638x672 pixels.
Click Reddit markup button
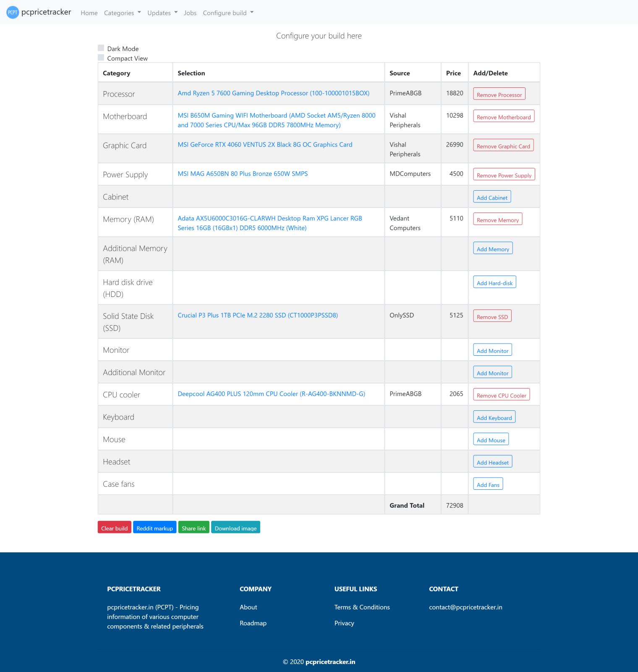tap(154, 527)
